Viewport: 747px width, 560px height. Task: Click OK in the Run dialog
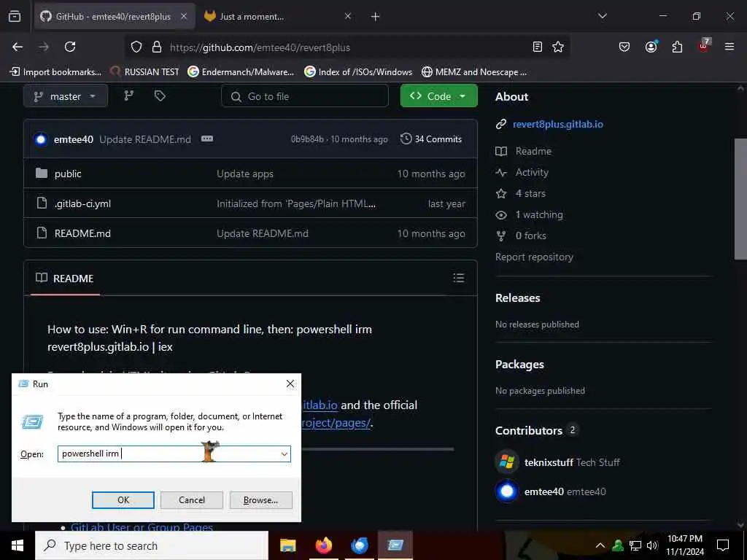(x=123, y=500)
